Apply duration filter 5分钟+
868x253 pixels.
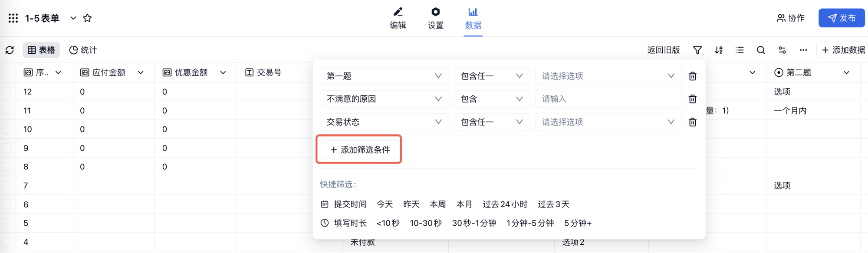(578, 223)
